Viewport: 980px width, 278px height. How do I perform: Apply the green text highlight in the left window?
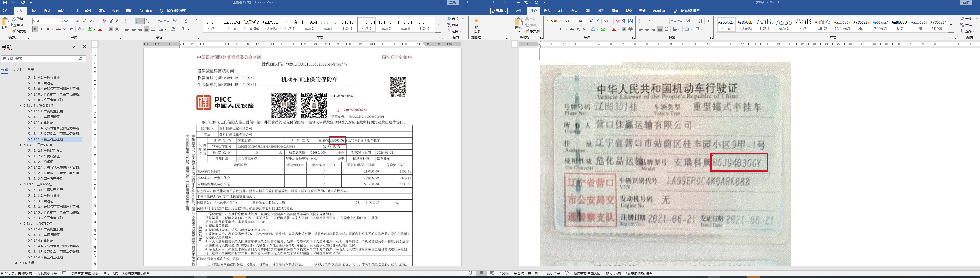tap(90, 29)
